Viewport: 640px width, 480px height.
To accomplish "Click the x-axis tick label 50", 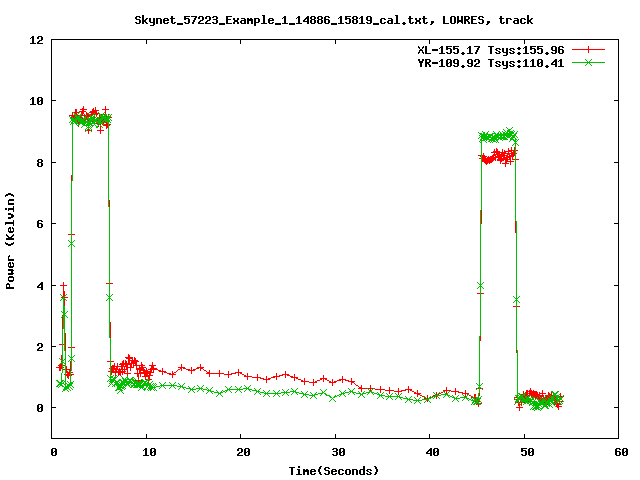I will [527, 452].
